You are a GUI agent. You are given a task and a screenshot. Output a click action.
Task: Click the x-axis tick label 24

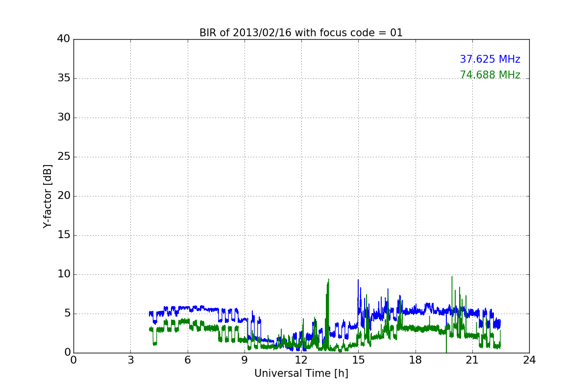[x=529, y=360]
